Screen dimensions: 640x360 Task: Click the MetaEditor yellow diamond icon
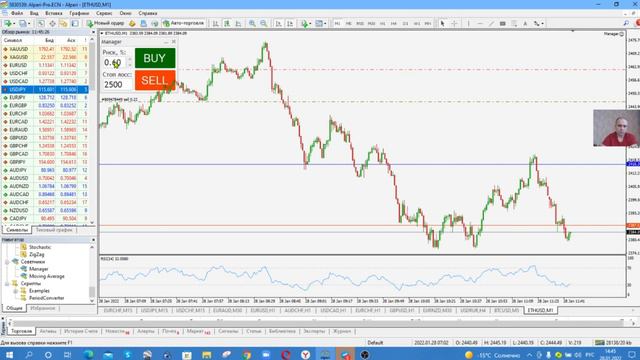132,24
